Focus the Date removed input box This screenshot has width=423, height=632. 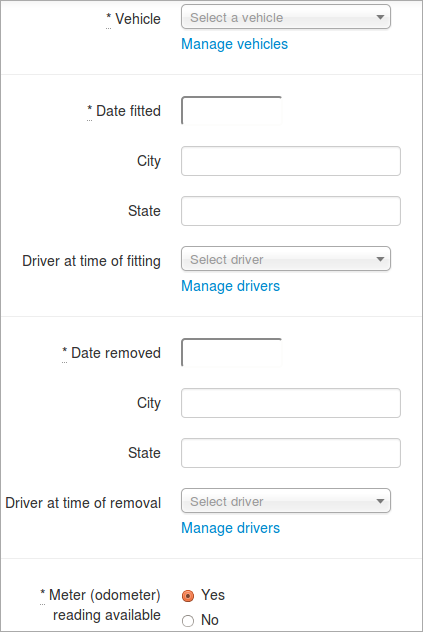(231, 352)
